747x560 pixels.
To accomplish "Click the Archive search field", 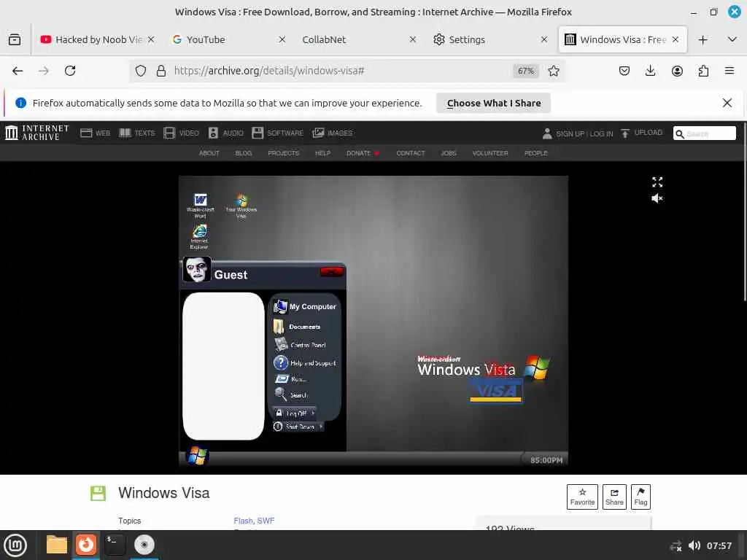I will point(705,133).
